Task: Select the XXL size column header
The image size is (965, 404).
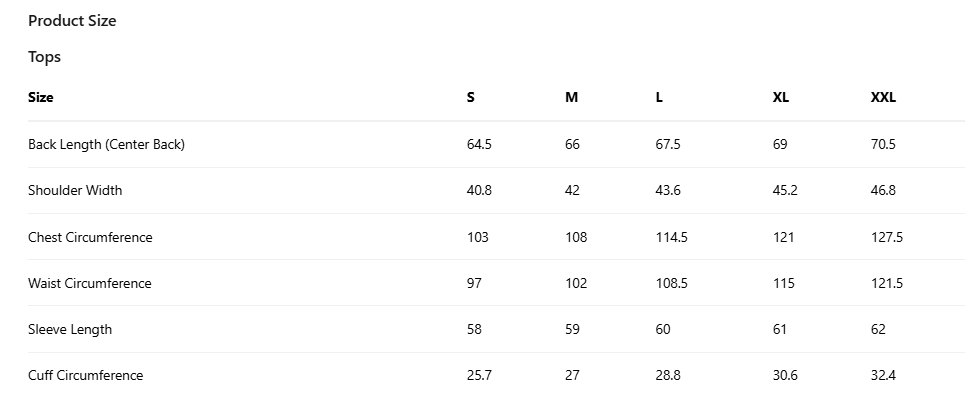Action: coord(883,97)
